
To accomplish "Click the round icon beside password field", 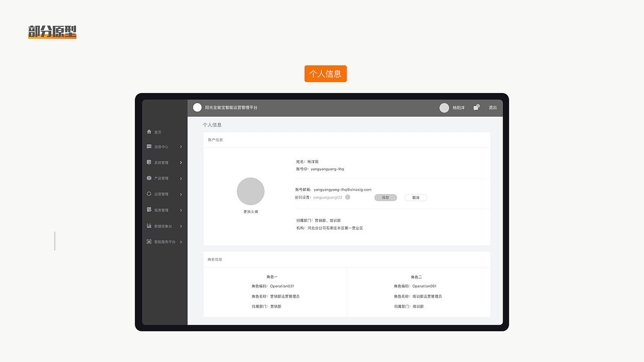I will coord(348,197).
